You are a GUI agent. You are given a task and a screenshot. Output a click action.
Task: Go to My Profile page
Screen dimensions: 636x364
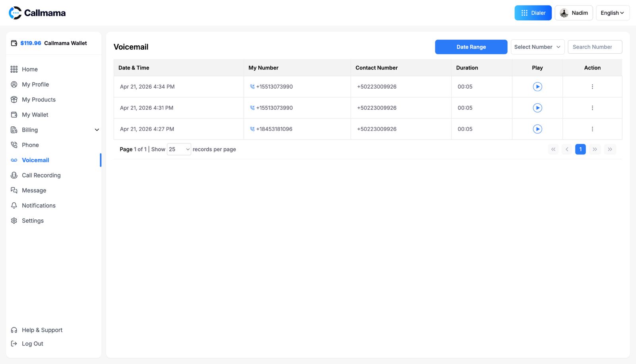point(35,84)
